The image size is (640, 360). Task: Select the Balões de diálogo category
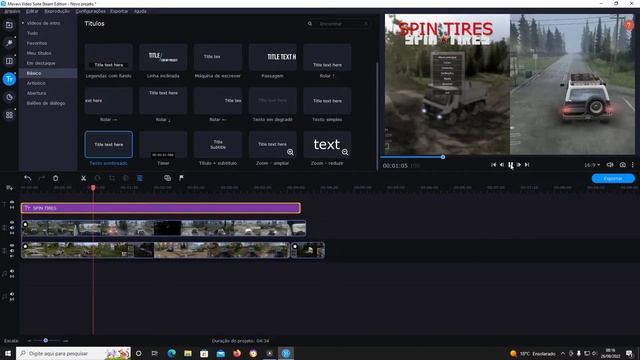pyautogui.click(x=46, y=103)
